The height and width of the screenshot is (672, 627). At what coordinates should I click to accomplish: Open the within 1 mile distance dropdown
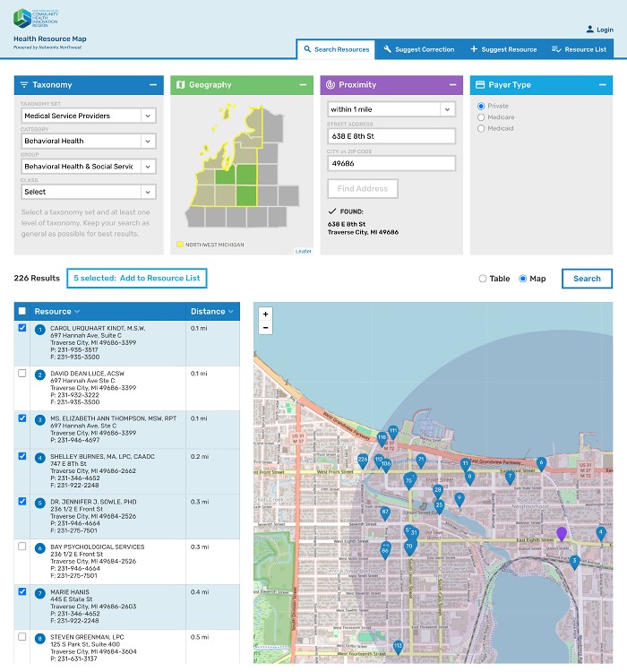click(391, 109)
